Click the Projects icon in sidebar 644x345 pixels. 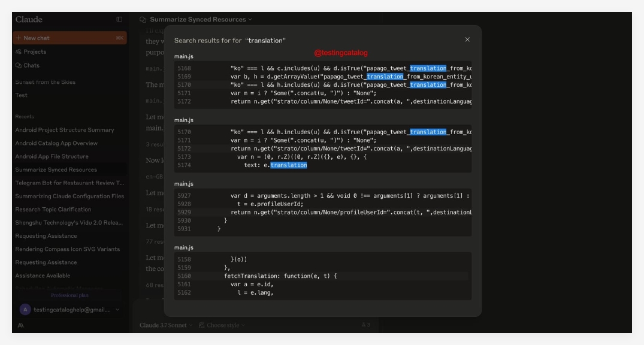[19, 52]
